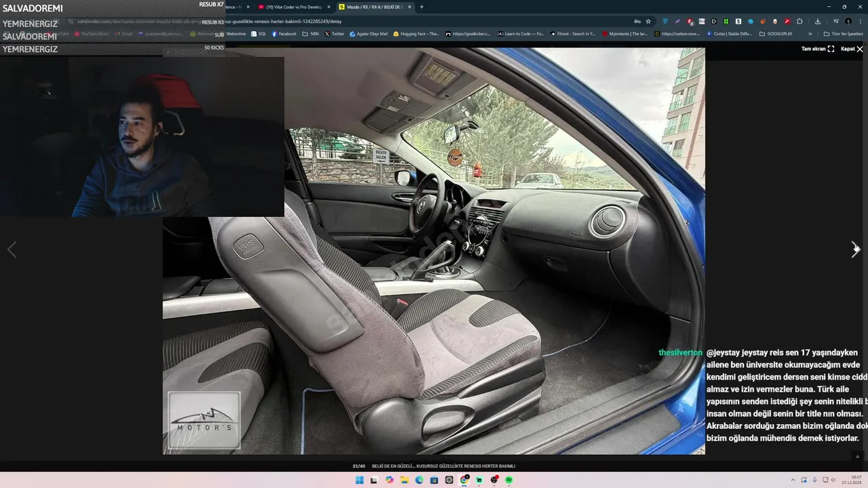Open the SQL bookmark
The image size is (868, 488).
pyautogui.click(x=258, y=34)
